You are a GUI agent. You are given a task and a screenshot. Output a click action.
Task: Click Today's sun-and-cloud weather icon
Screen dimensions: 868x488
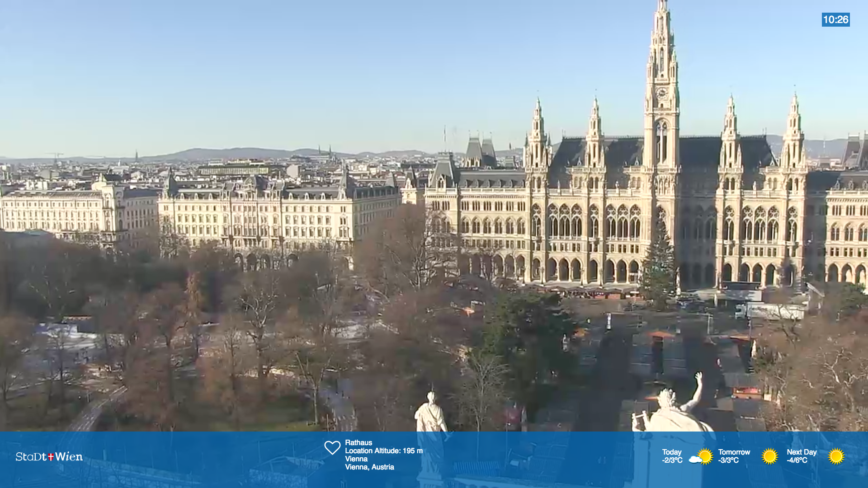pyautogui.click(x=700, y=457)
